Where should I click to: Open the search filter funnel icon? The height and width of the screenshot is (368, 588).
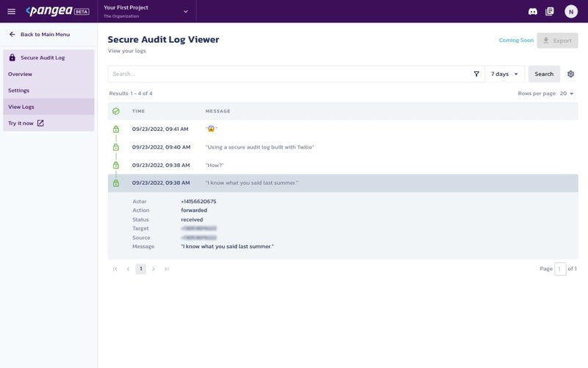[x=476, y=74]
